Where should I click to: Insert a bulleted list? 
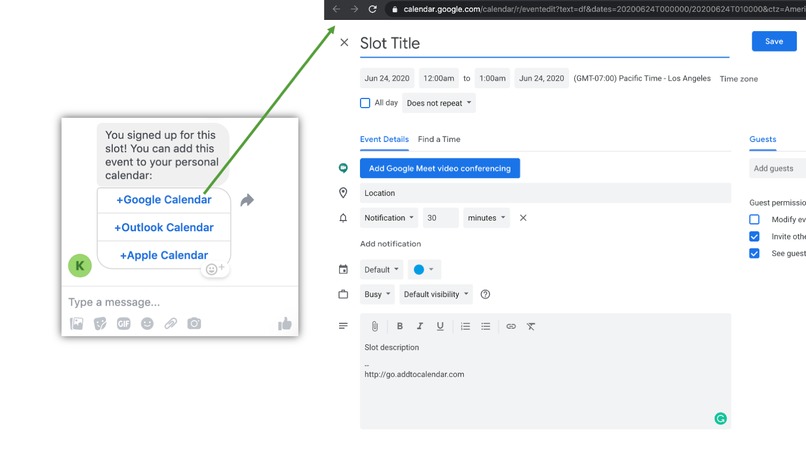(485, 326)
